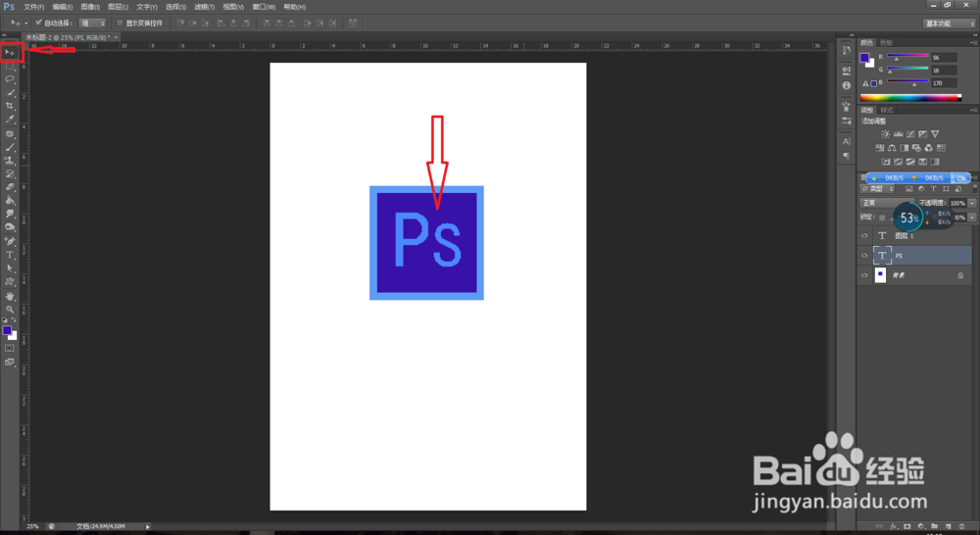Image resolution: width=980 pixels, height=535 pixels.
Task: Select the Spot Healing Brush tool
Action: 10,134
